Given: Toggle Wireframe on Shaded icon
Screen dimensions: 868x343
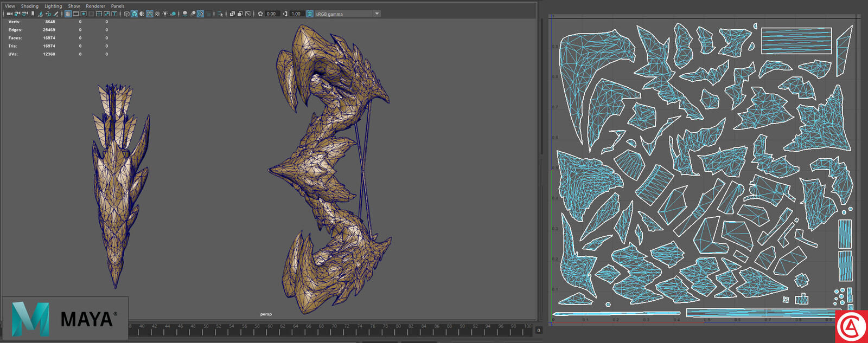Looking at the screenshot, I should coord(150,14).
